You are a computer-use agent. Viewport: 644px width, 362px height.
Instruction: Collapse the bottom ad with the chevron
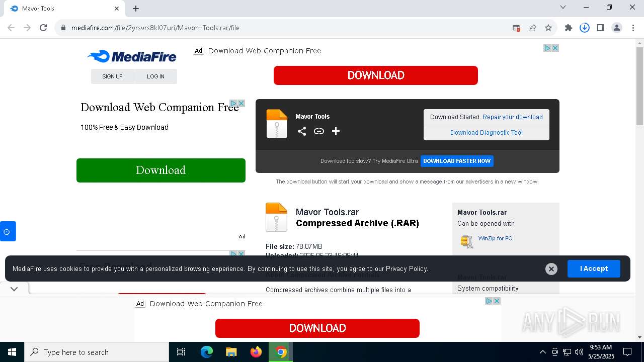pos(14,289)
